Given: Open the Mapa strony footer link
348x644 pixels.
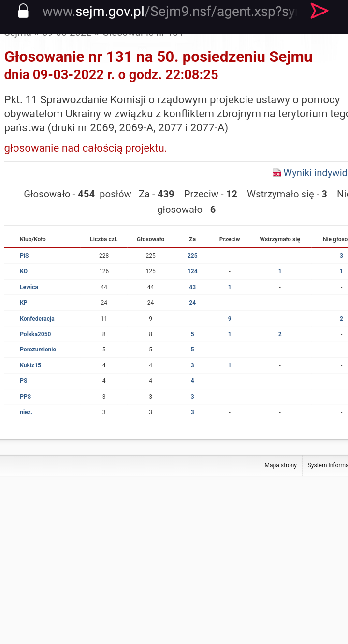Looking at the screenshot, I should point(280,465).
